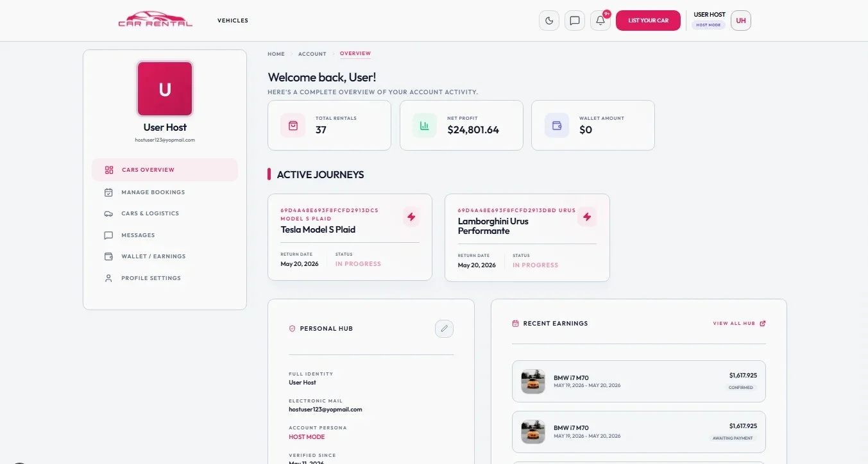Image resolution: width=868 pixels, height=464 pixels.
Task: Open the Vehicles menu item
Action: (233, 21)
